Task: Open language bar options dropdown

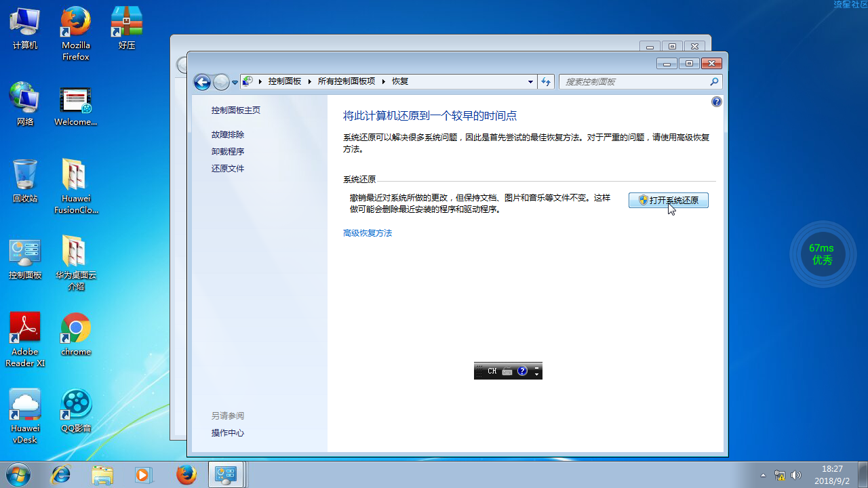Action: (537, 374)
